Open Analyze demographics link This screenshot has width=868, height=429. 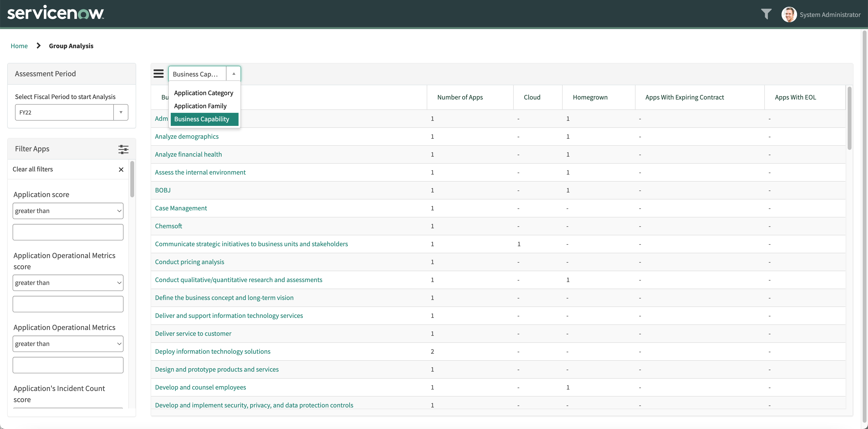(x=187, y=136)
